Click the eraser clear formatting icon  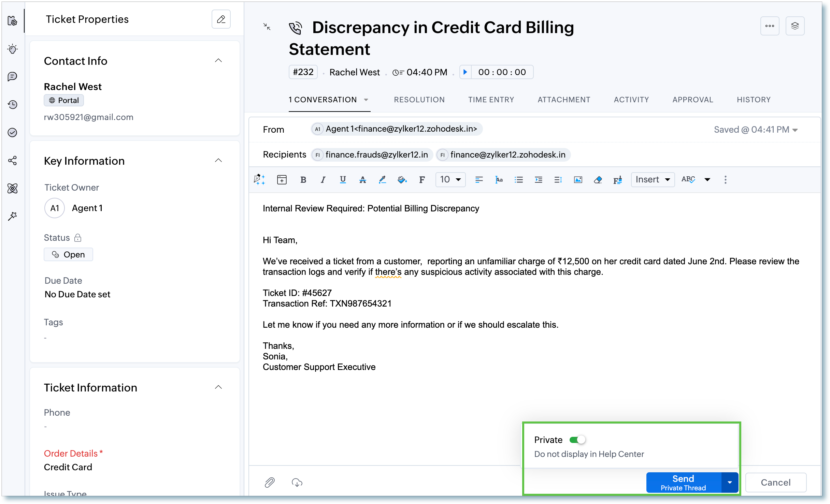point(598,180)
